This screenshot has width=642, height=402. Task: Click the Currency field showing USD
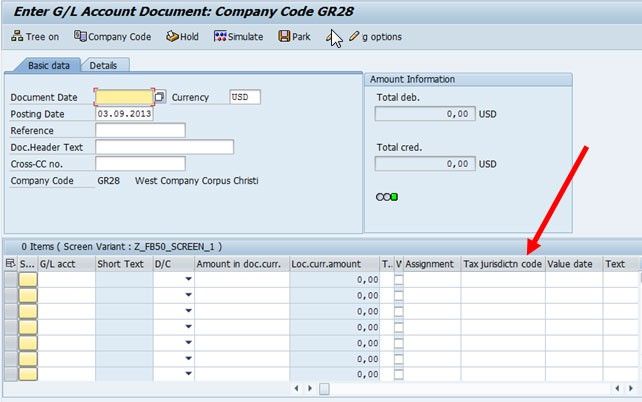pos(244,97)
